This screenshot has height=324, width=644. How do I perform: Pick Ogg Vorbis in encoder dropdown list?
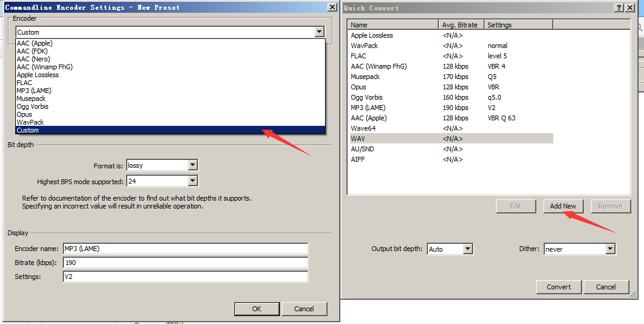click(170, 106)
